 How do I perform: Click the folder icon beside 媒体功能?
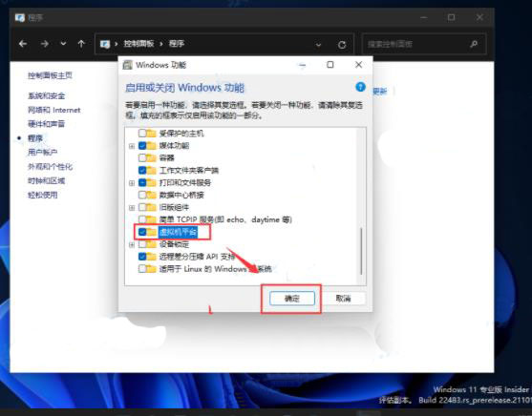[x=151, y=146]
